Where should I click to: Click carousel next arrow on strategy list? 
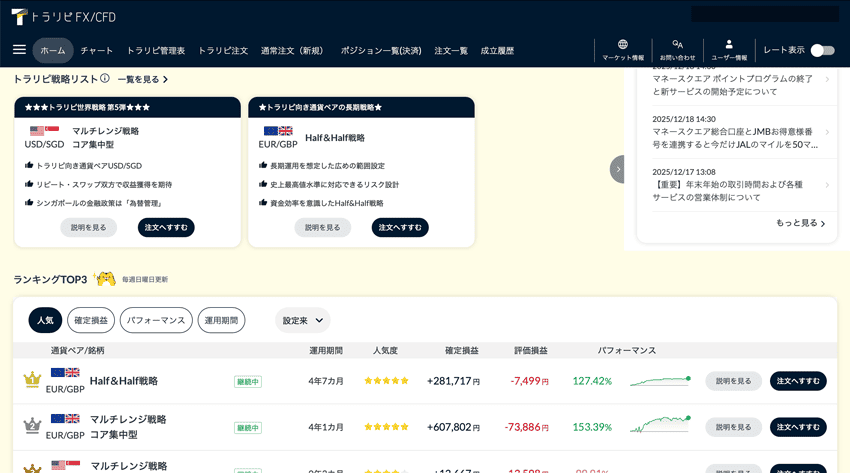click(617, 169)
